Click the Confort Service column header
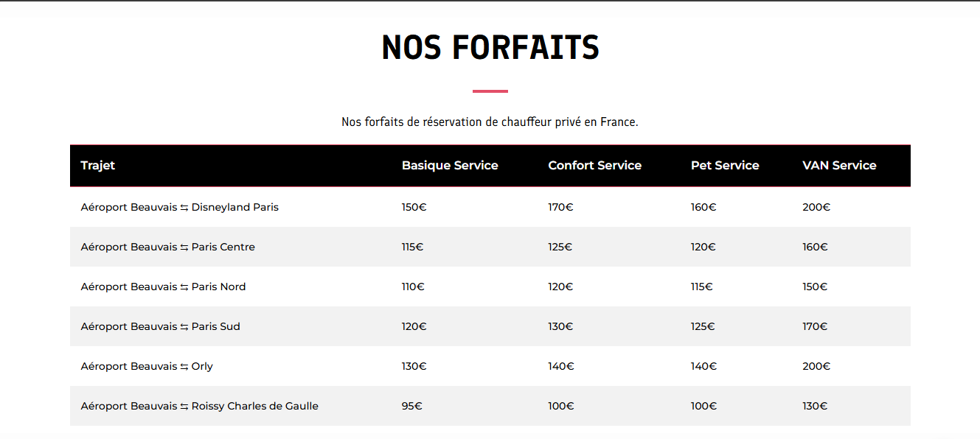 (595, 166)
